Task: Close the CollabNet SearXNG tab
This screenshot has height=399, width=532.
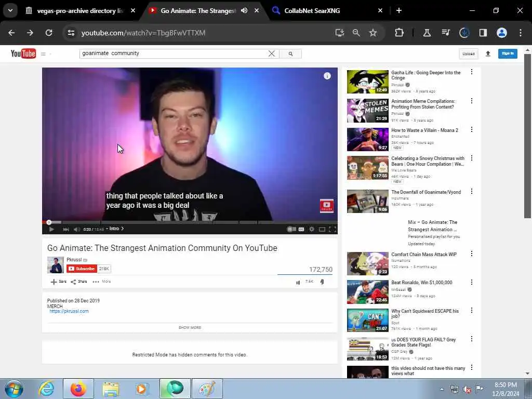Action: 380,10
